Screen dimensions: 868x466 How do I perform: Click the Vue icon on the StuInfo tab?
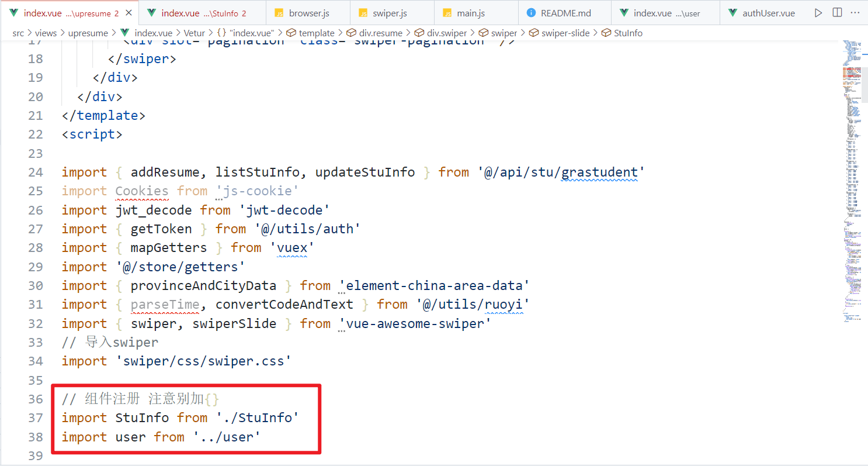(x=151, y=13)
